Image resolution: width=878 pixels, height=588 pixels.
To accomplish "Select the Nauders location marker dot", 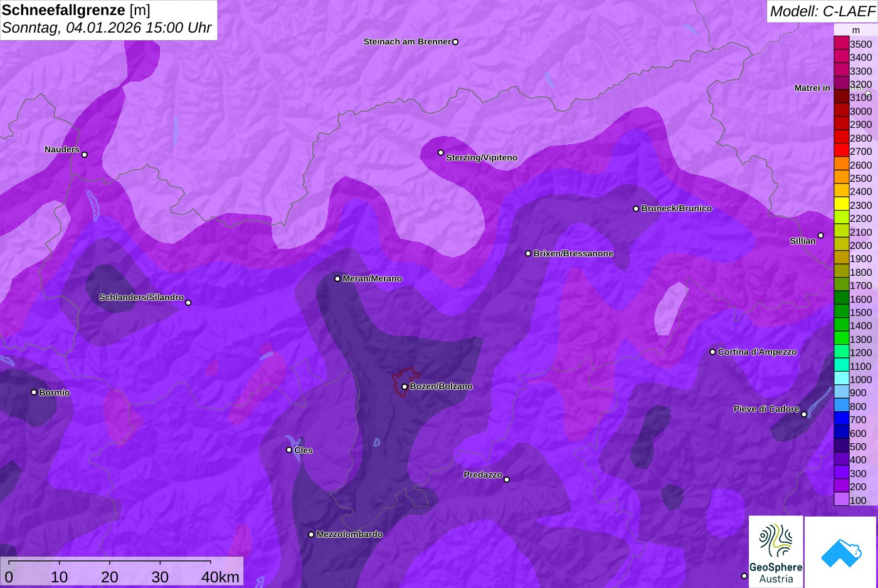I will (x=85, y=155).
